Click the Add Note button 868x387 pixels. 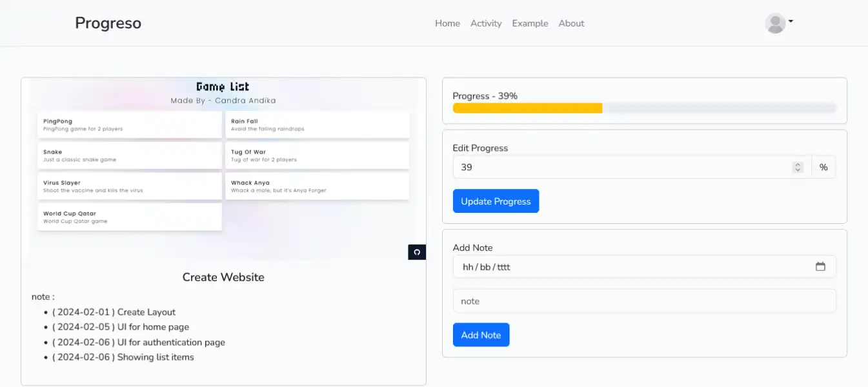tap(481, 335)
